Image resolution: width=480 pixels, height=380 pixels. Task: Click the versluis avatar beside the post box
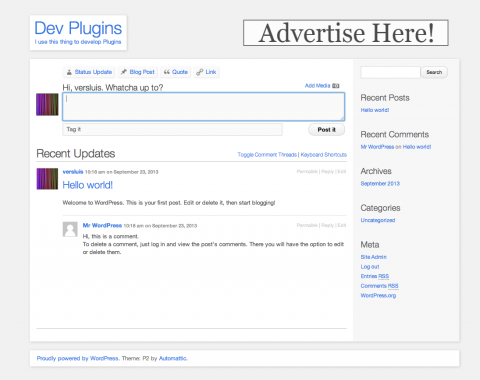(47, 105)
